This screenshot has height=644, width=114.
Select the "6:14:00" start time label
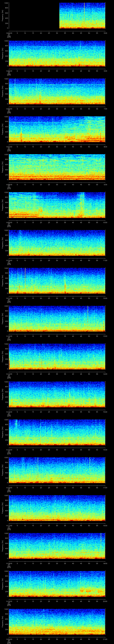(9, 412)
